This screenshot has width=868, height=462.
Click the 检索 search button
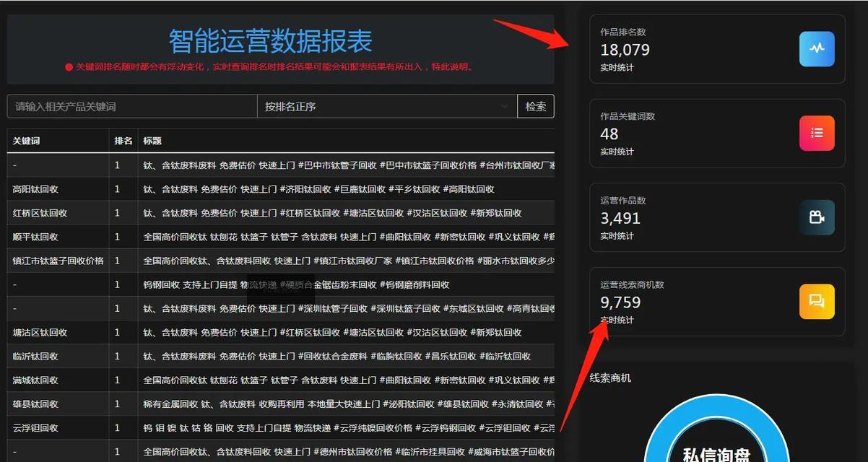coord(536,106)
